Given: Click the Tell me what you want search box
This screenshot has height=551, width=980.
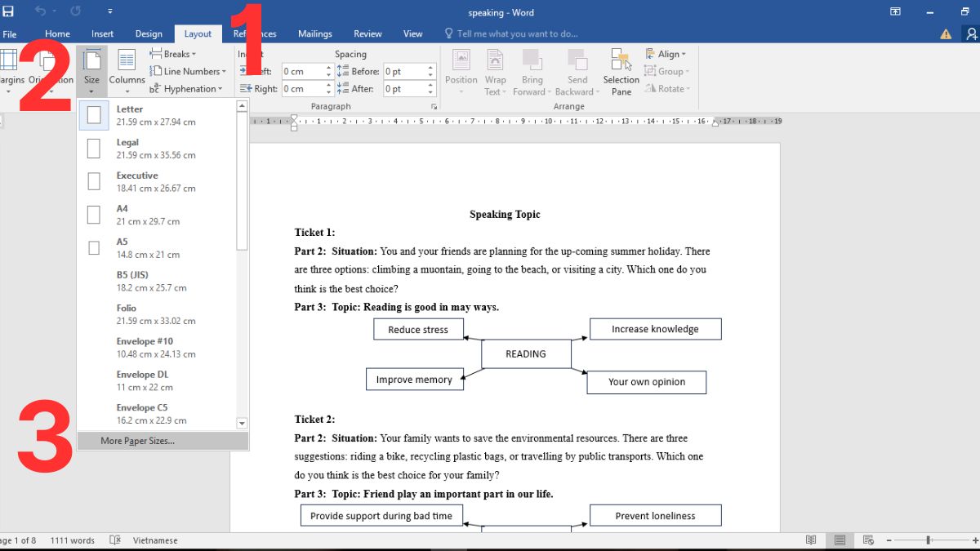Looking at the screenshot, I should pyautogui.click(x=511, y=34).
